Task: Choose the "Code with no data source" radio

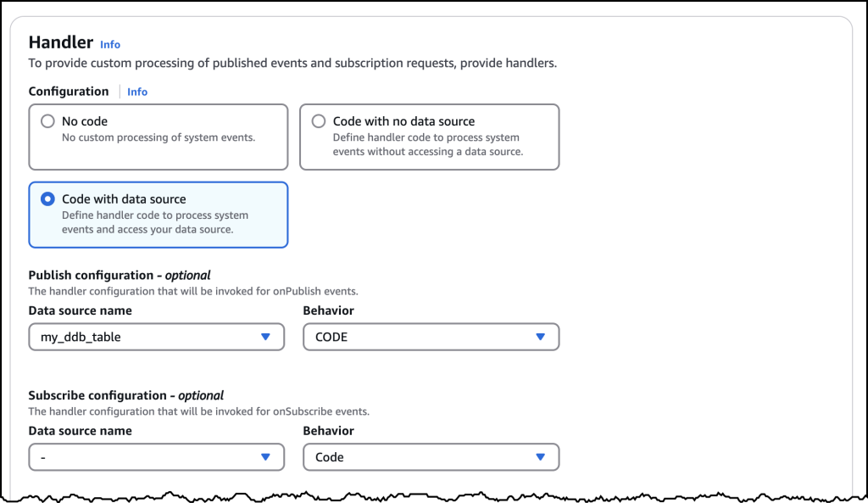Action: (318, 120)
